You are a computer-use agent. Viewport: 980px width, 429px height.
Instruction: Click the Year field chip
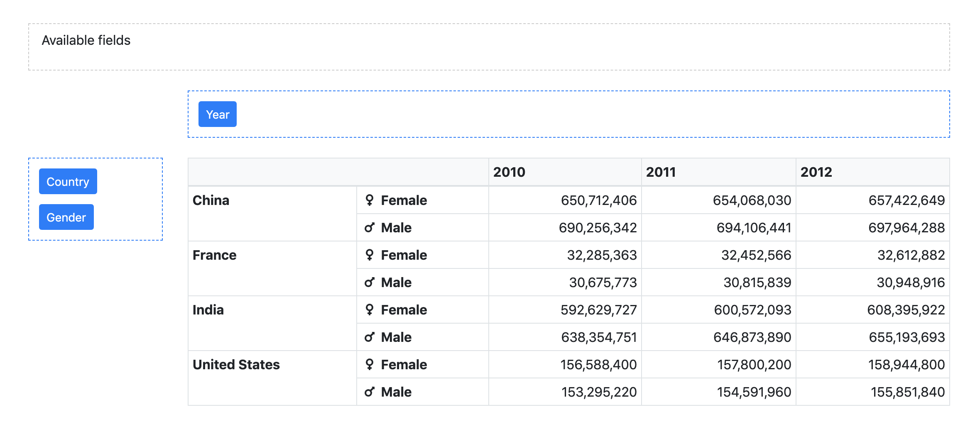(217, 114)
